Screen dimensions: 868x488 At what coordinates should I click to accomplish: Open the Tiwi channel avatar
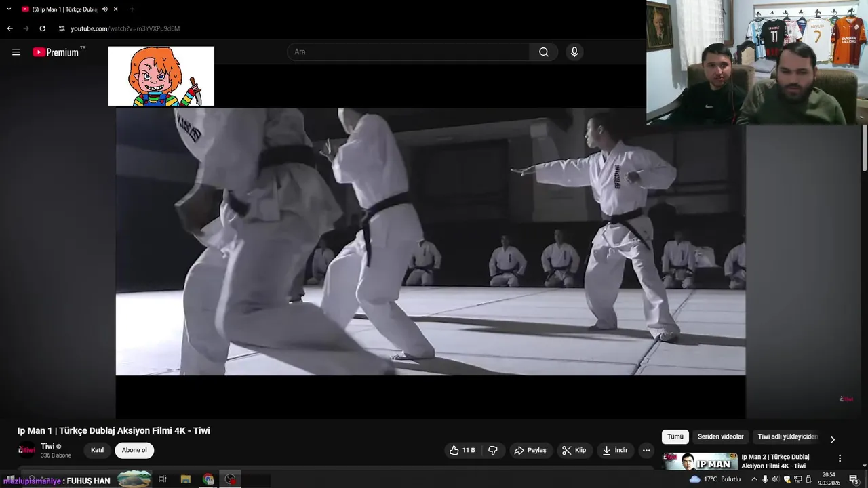point(27,450)
